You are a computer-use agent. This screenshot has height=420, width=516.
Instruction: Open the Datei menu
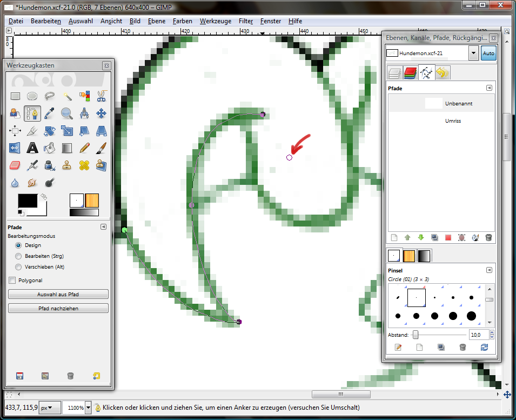[16, 21]
